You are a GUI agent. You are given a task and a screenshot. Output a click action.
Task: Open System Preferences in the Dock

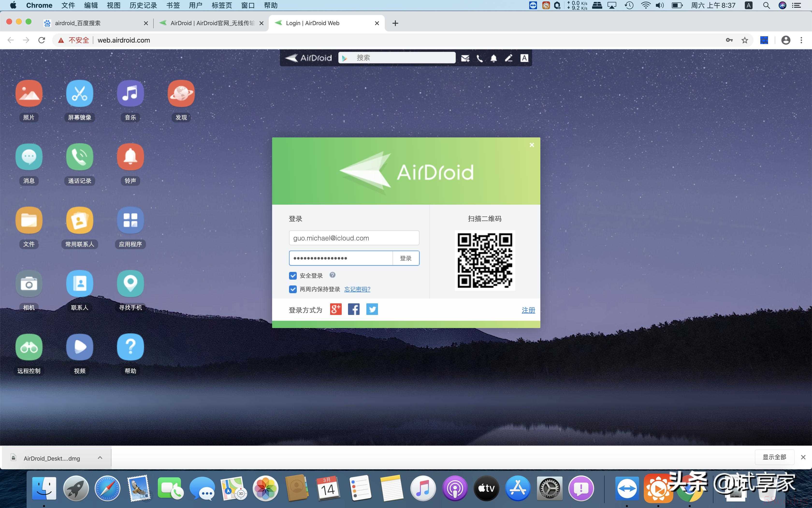click(x=549, y=488)
